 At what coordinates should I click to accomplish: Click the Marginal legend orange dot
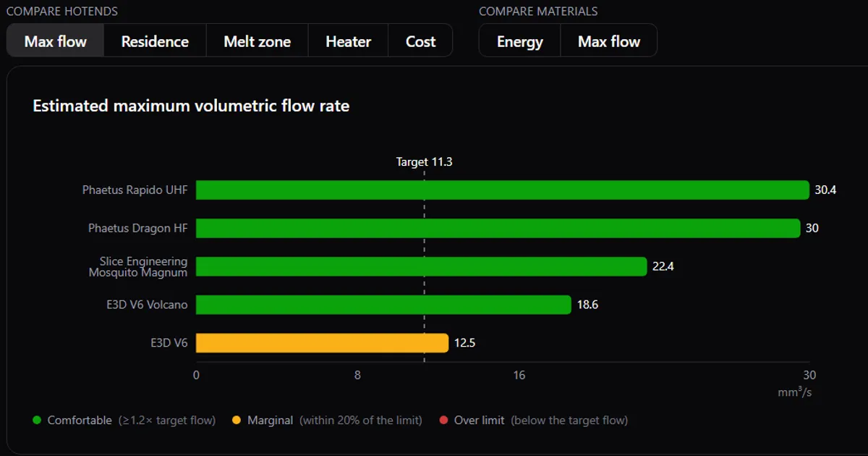[237, 420]
